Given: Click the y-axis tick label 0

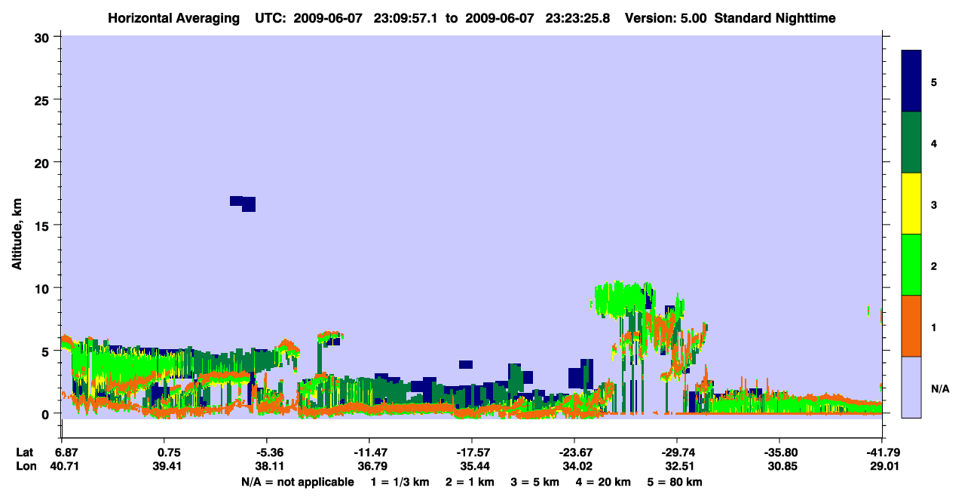Looking at the screenshot, I should tap(47, 414).
